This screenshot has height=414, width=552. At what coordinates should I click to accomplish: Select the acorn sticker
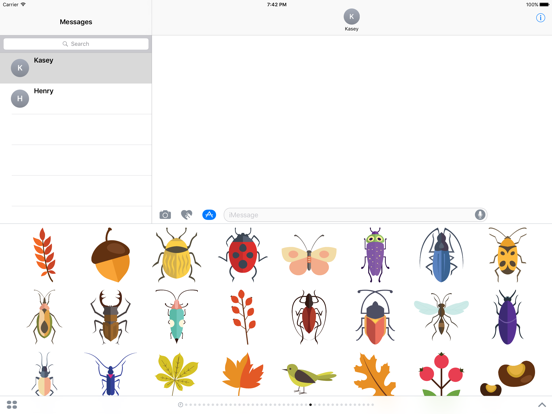111,255
